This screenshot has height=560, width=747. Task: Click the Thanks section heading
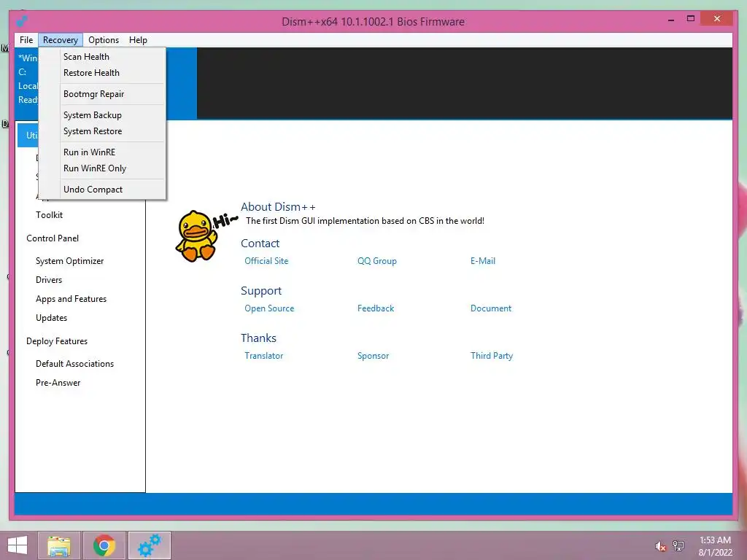click(x=259, y=338)
